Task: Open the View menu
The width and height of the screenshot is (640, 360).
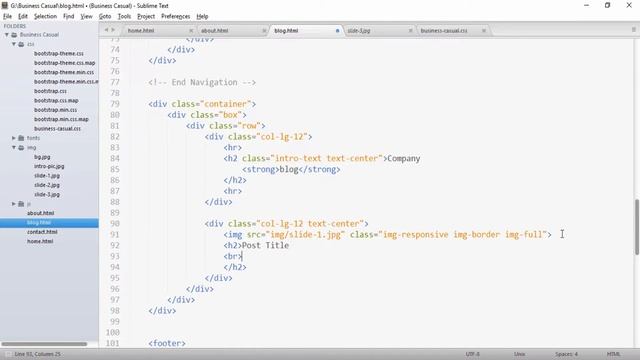Action: [87, 16]
